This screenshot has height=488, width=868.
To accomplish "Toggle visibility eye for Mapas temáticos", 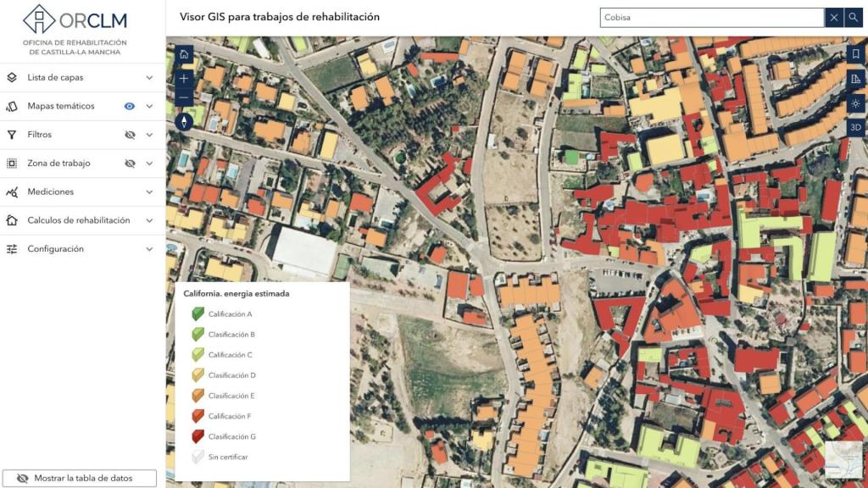I will [130, 107].
